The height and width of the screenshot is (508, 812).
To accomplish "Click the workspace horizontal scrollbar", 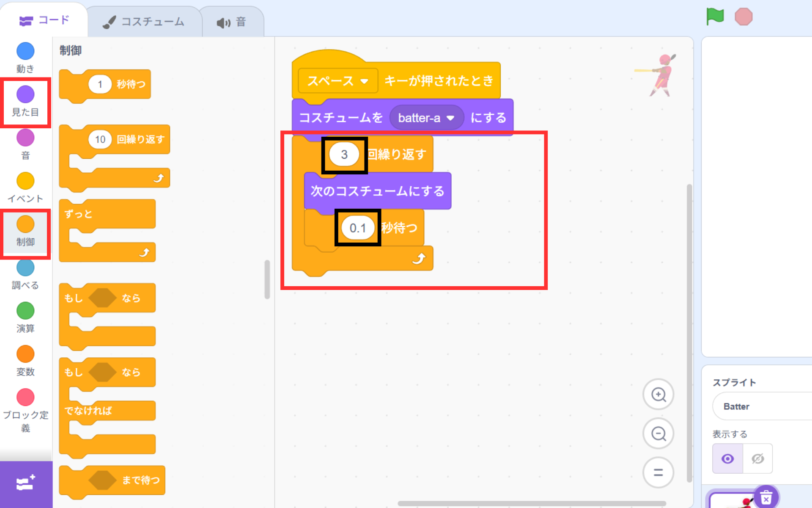I will (x=532, y=503).
